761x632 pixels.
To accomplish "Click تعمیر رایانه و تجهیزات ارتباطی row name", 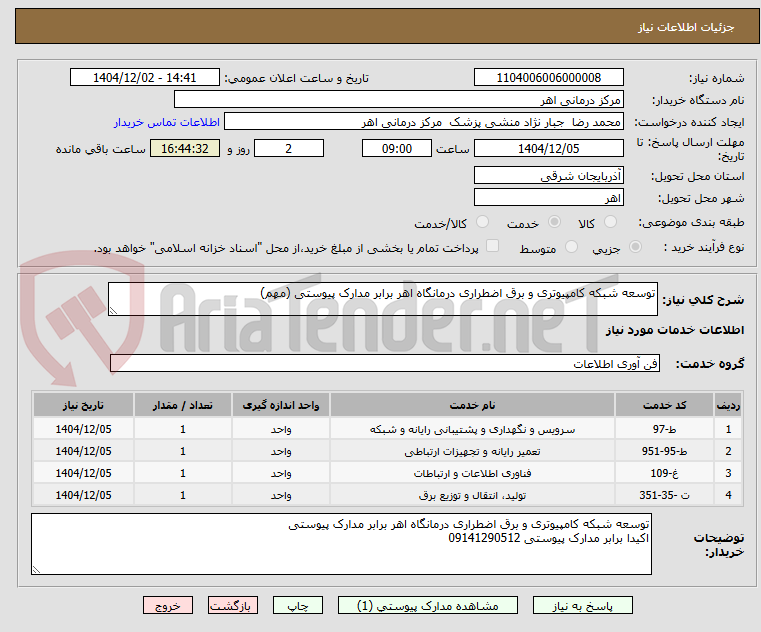I will click(x=472, y=451).
